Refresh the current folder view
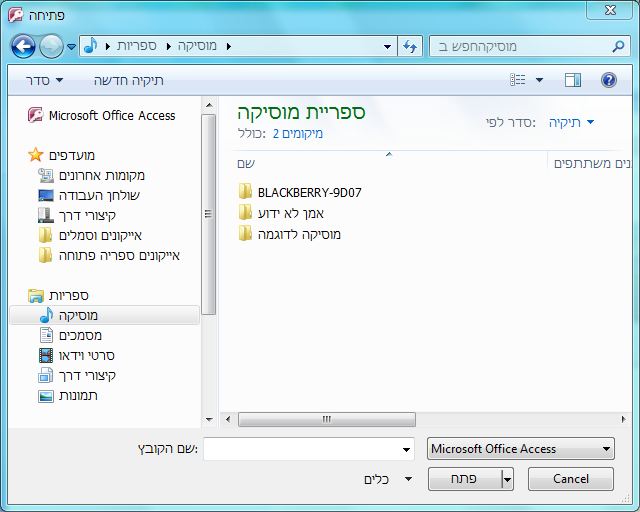640x512 pixels. [410, 47]
